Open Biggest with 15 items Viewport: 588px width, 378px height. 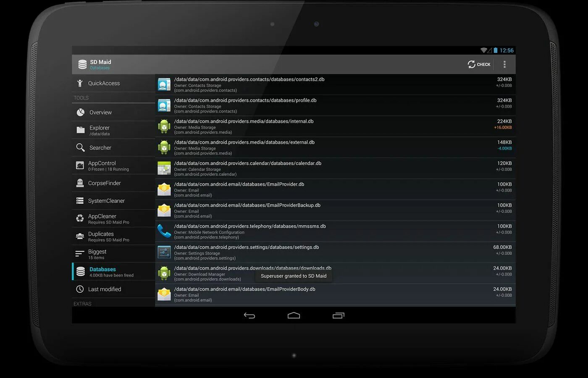pos(113,254)
